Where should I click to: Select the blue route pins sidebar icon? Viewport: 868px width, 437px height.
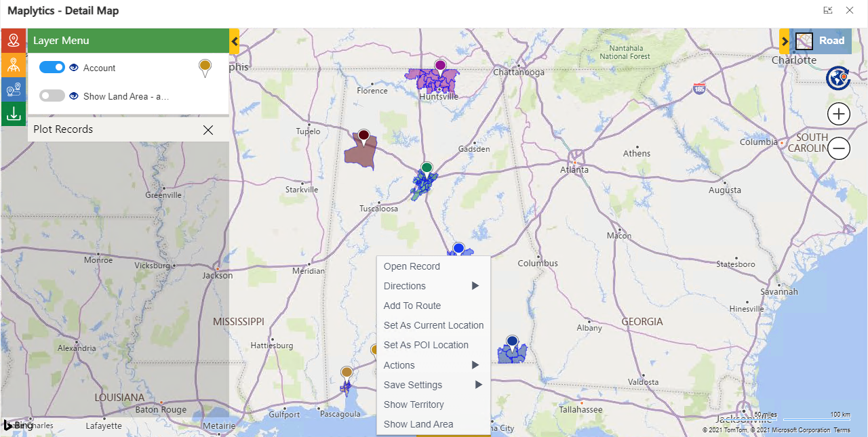coord(13,89)
